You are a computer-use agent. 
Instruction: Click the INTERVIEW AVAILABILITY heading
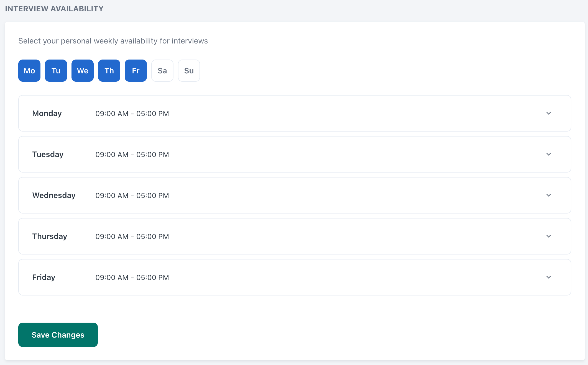tap(54, 8)
